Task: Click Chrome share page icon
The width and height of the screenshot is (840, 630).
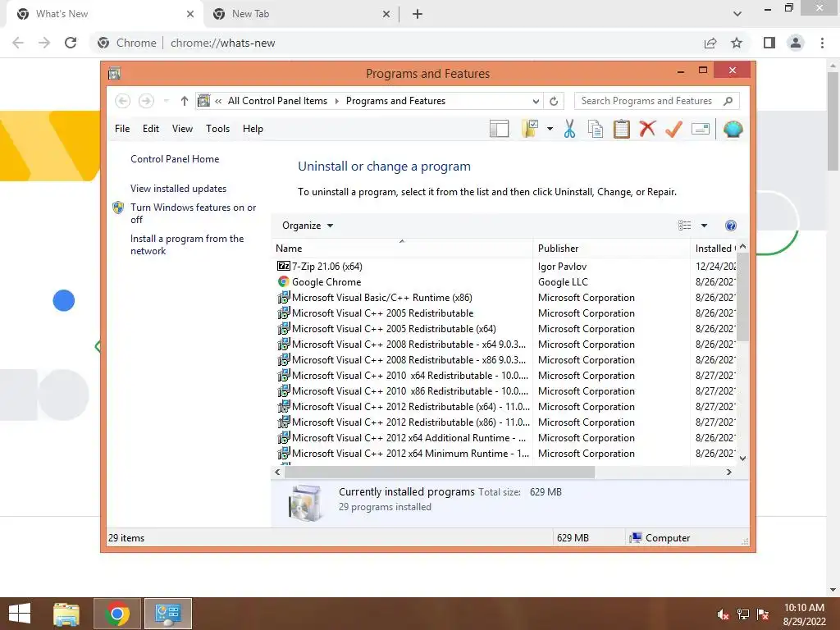Action: [x=710, y=43]
